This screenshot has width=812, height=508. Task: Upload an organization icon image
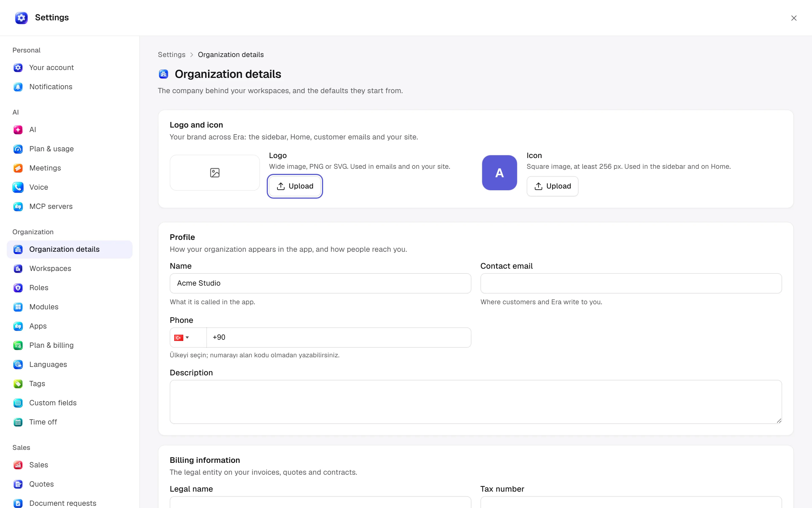(x=552, y=186)
